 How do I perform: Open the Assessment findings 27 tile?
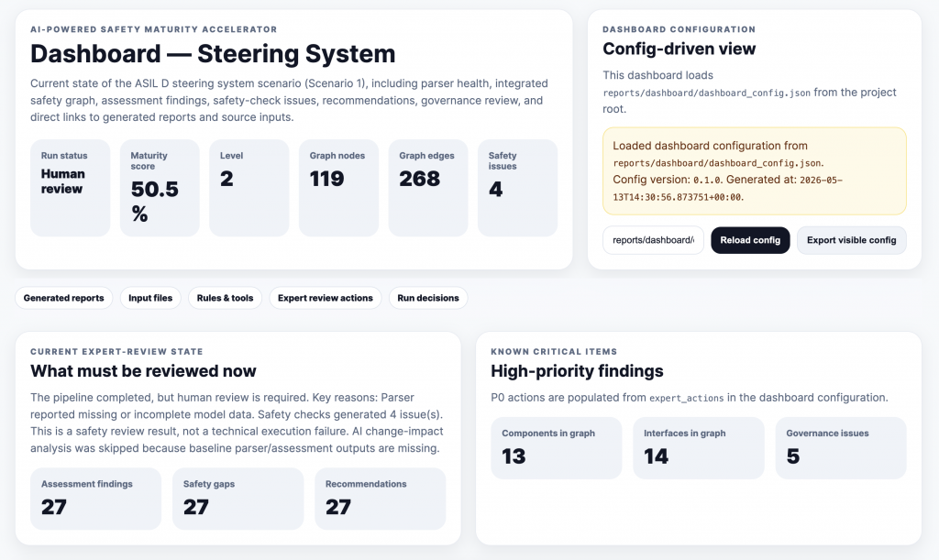(95, 499)
